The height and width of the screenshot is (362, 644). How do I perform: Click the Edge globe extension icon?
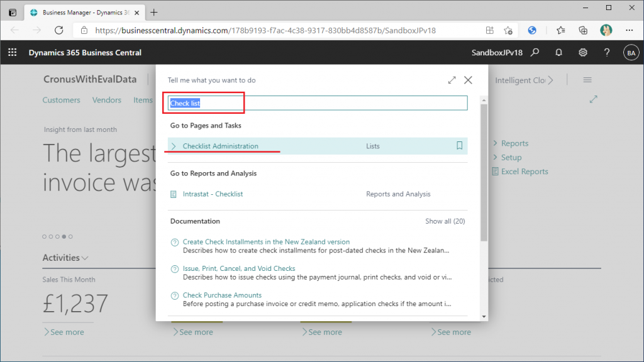[532, 30]
